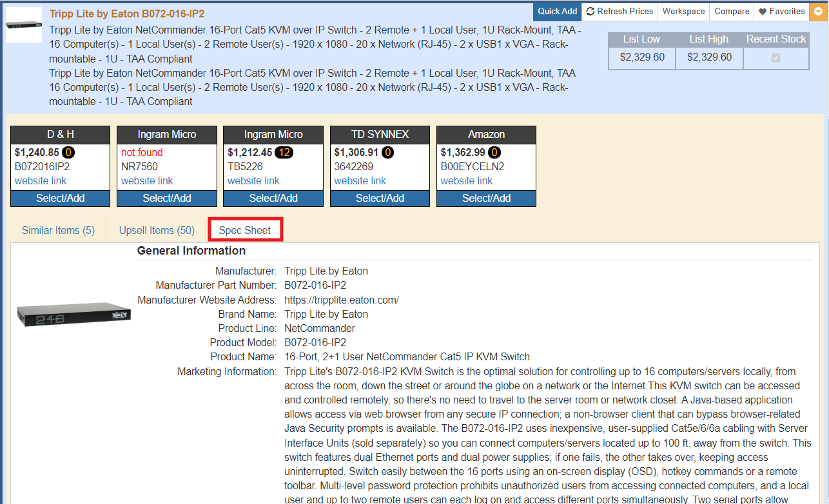This screenshot has height=504, width=829.
Task: Click the KVM switch image in spec sheet
Action: [73, 314]
